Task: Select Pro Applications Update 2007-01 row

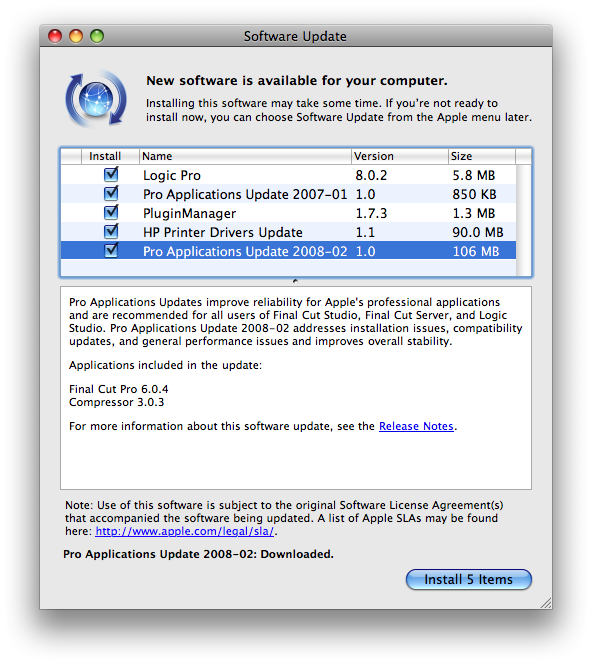Action: [288, 194]
